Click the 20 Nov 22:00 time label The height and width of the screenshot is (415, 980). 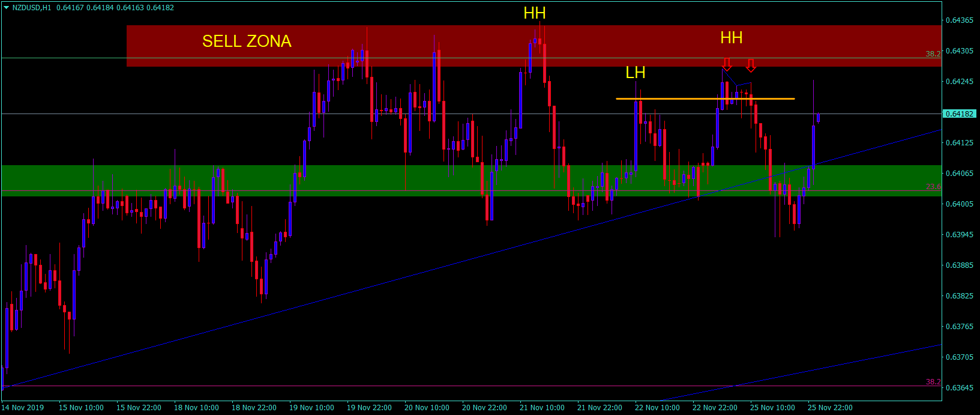pos(484,408)
